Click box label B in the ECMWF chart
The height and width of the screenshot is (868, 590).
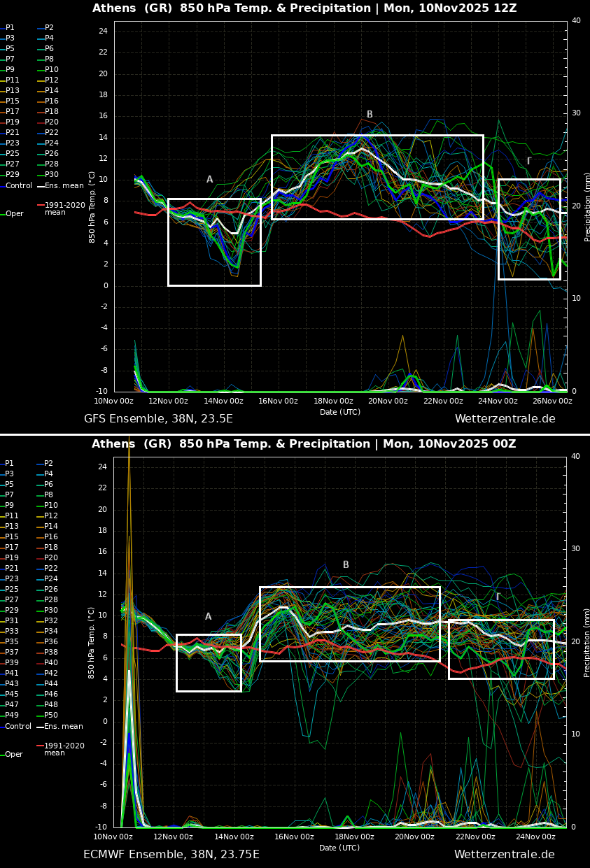346,565
